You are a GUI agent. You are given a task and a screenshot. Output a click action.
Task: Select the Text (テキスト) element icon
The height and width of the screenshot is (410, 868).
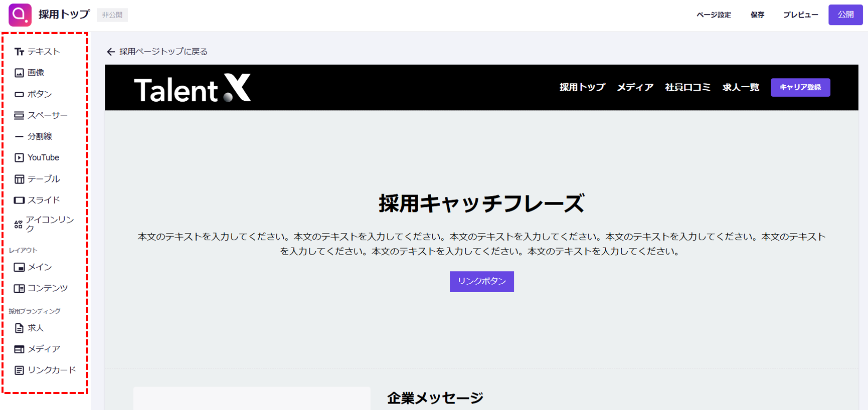tap(20, 52)
